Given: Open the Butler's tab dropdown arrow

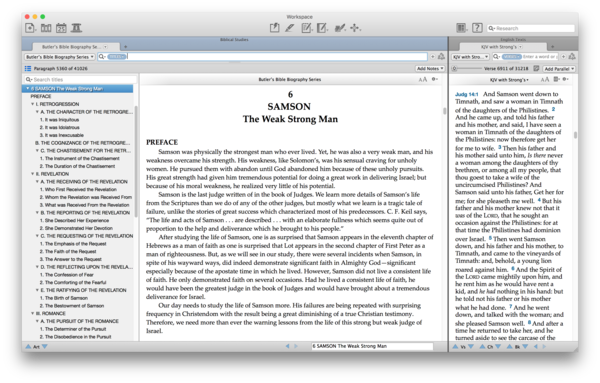Looking at the screenshot, I should coord(105,47).
